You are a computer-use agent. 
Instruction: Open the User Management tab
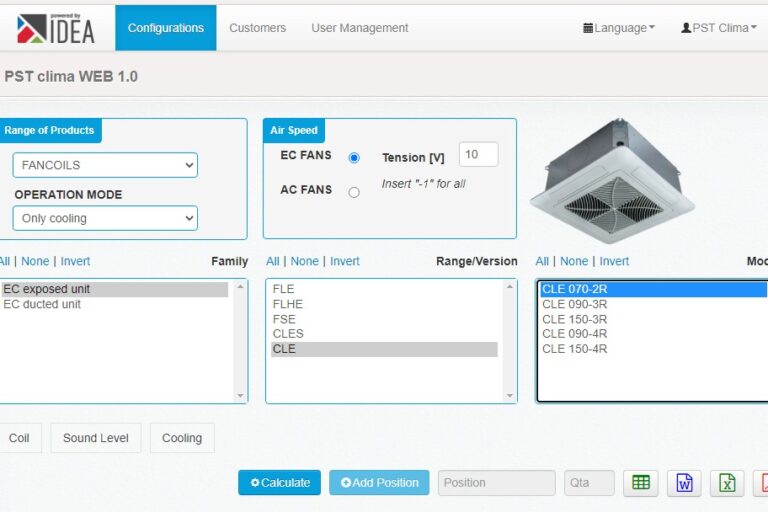359,28
